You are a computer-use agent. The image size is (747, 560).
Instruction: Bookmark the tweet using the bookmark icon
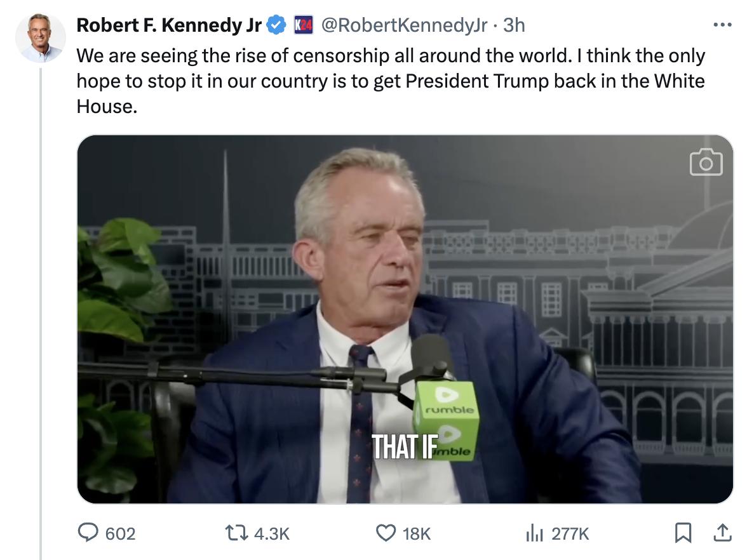click(x=685, y=534)
